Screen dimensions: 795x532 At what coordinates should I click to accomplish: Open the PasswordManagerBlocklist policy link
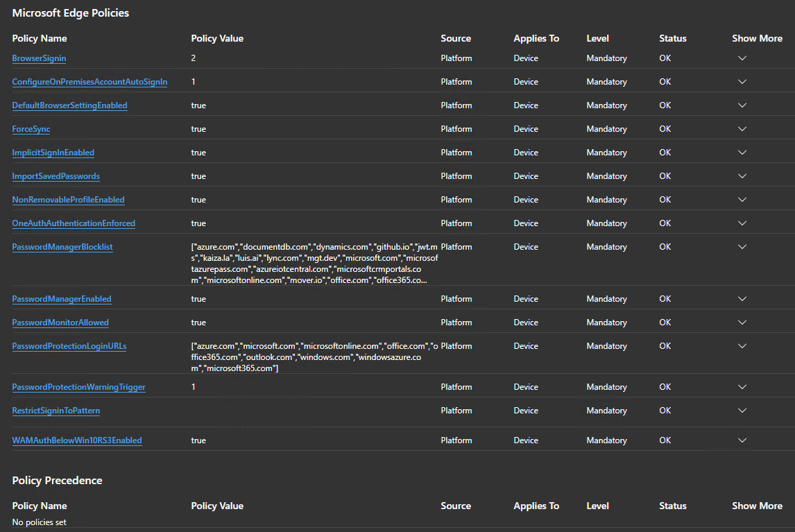tap(62, 247)
